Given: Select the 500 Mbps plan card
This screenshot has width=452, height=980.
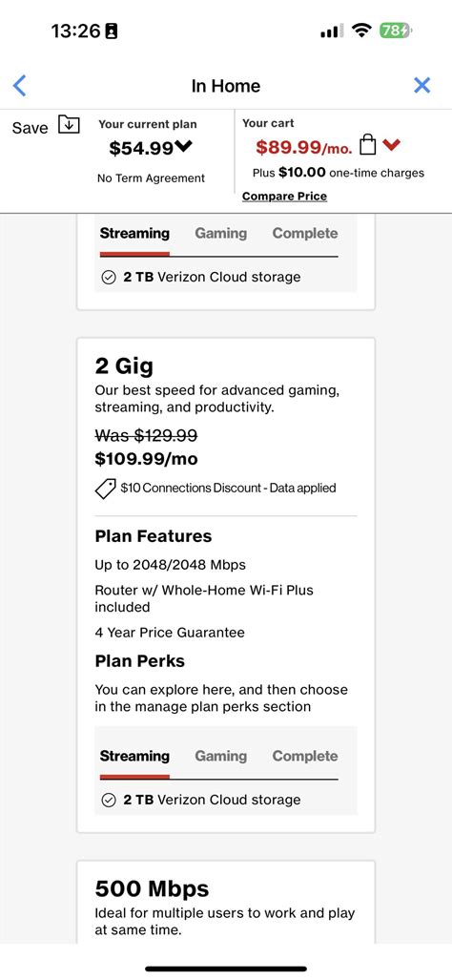Looking at the screenshot, I should (x=226, y=902).
